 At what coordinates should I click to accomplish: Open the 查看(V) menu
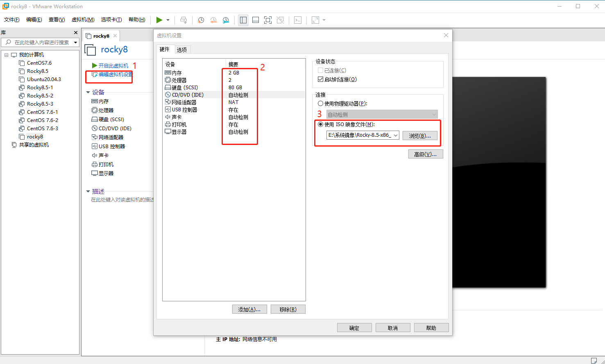click(x=57, y=20)
